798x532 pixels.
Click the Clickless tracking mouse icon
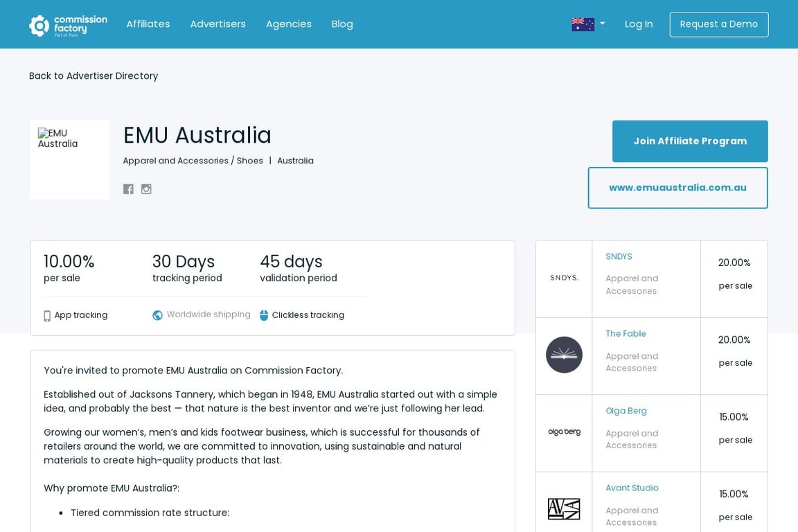(264, 315)
